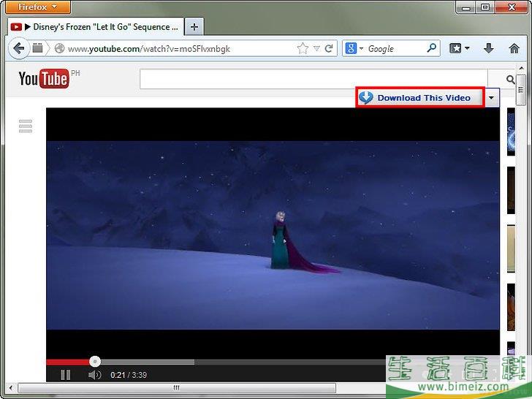
Task: Open the second related video thumbnail on the right
Action: click(x=511, y=190)
